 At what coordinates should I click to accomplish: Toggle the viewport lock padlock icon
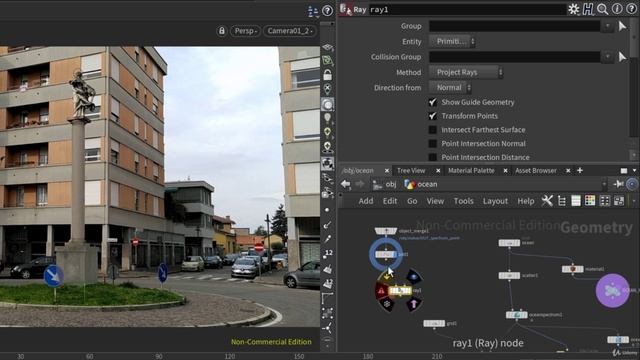(x=327, y=75)
